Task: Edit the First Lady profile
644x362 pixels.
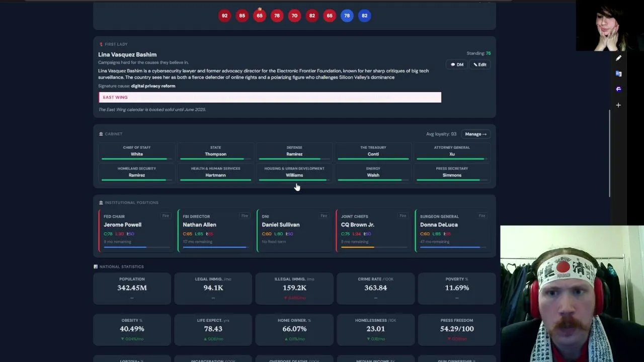Action: click(x=480, y=64)
